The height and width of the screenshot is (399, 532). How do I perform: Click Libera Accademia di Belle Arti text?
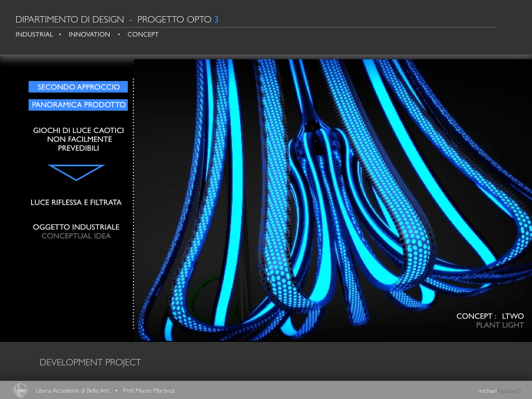[x=73, y=391]
